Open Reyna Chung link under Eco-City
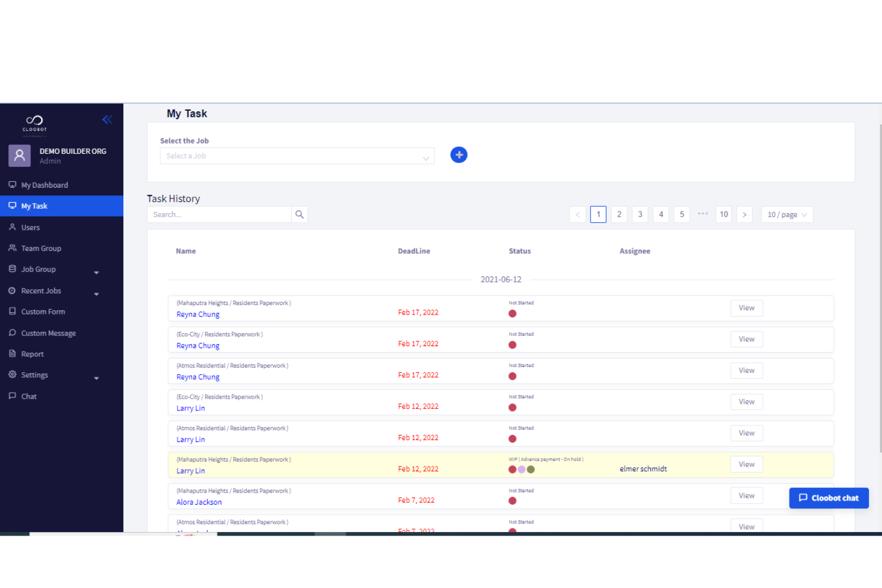This screenshot has width=882, height=588. [x=198, y=346]
